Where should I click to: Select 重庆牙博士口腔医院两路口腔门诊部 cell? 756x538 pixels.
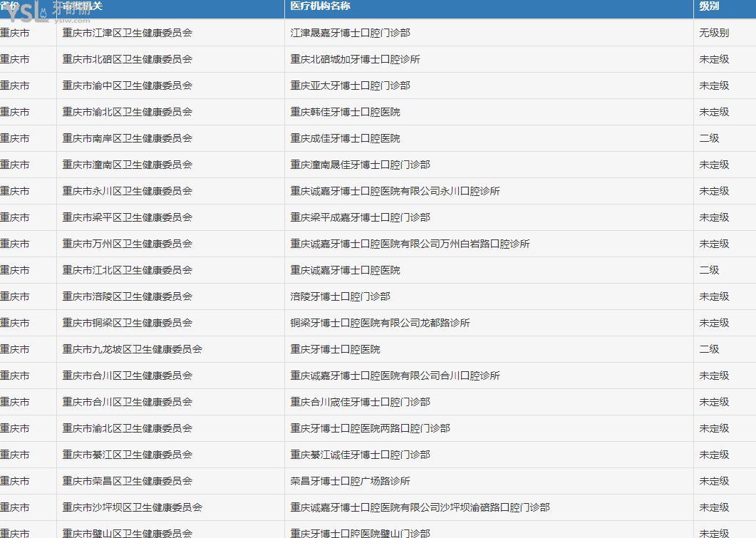pyautogui.click(x=371, y=428)
